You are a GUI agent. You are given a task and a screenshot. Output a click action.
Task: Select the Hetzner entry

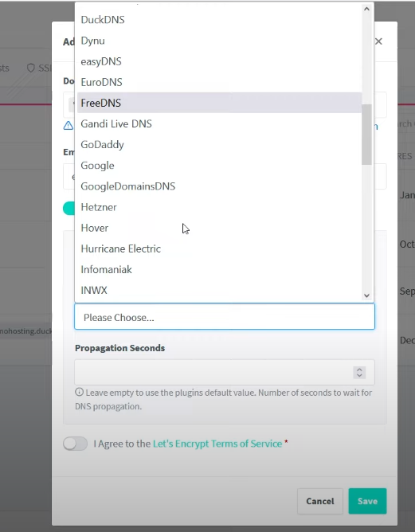pyautogui.click(x=219, y=207)
